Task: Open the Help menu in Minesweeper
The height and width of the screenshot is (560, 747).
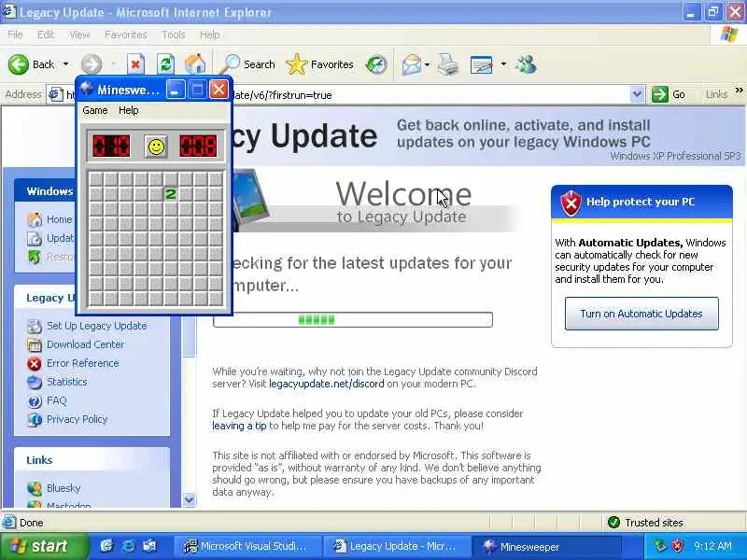Action: (x=129, y=110)
